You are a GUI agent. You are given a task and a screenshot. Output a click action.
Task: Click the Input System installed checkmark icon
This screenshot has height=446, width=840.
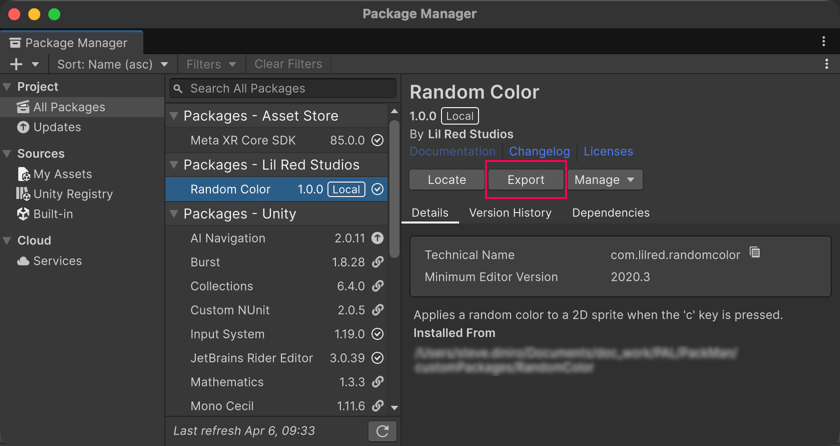coord(378,334)
